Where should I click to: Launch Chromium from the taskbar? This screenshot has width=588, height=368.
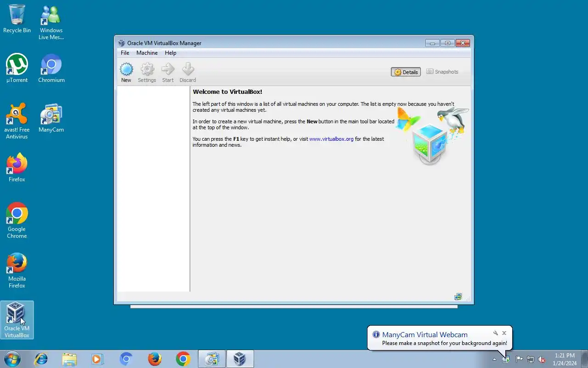point(126,359)
